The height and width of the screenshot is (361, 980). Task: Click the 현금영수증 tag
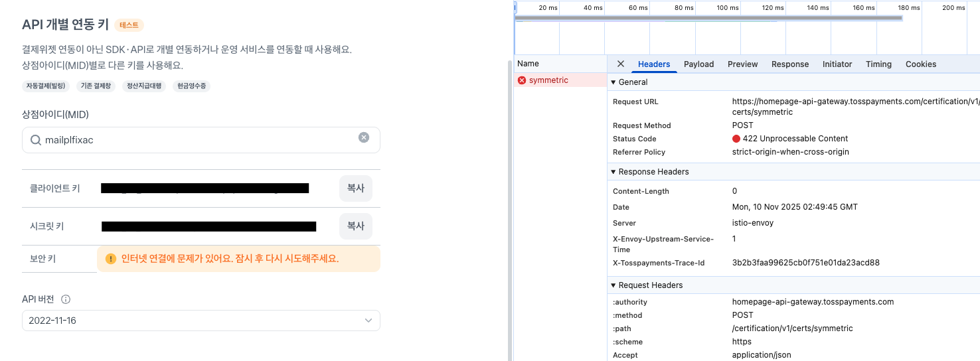pos(191,86)
